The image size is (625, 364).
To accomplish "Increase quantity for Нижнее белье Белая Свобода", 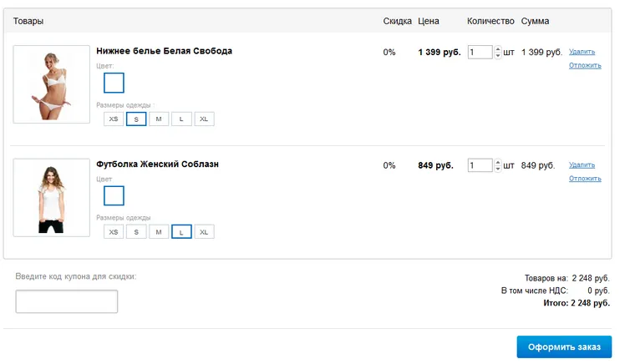I will point(497,49).
